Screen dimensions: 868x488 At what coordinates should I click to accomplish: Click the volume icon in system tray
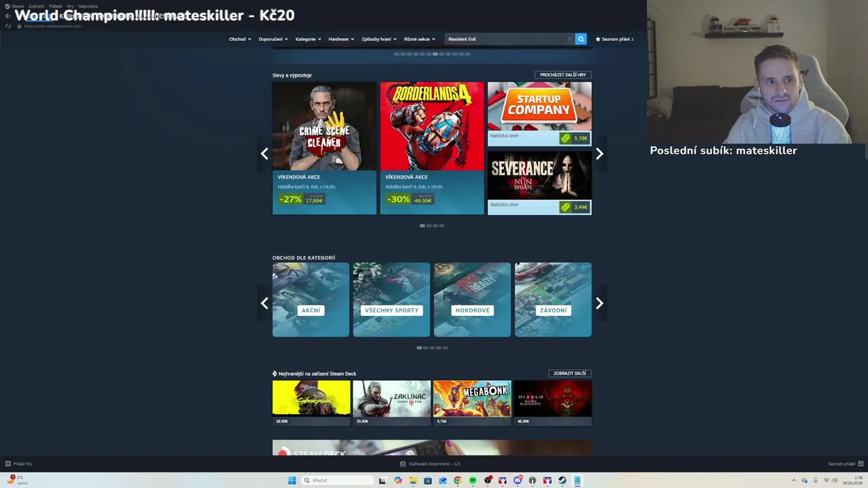pyautogui.click(x=835, y=481)
